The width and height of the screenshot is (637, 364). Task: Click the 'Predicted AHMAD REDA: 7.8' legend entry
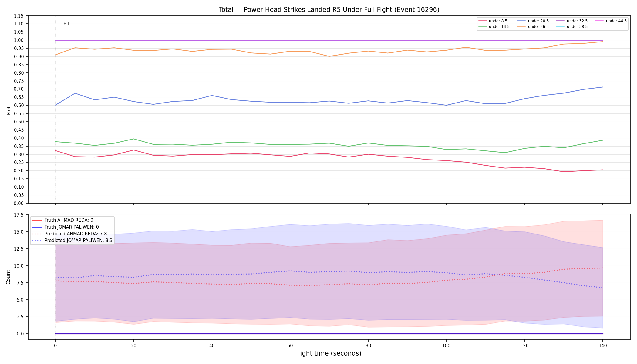point(69,234)
